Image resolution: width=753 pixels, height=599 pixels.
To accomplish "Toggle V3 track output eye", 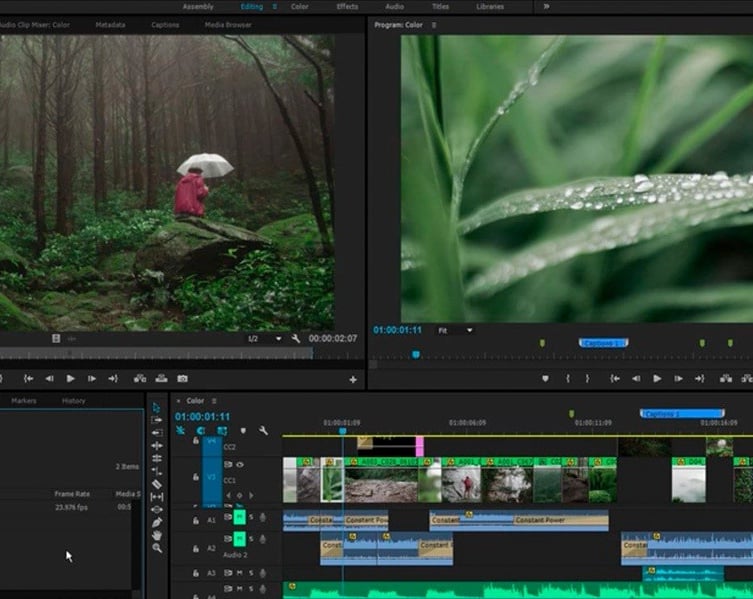I will click(x=240, y=465).
